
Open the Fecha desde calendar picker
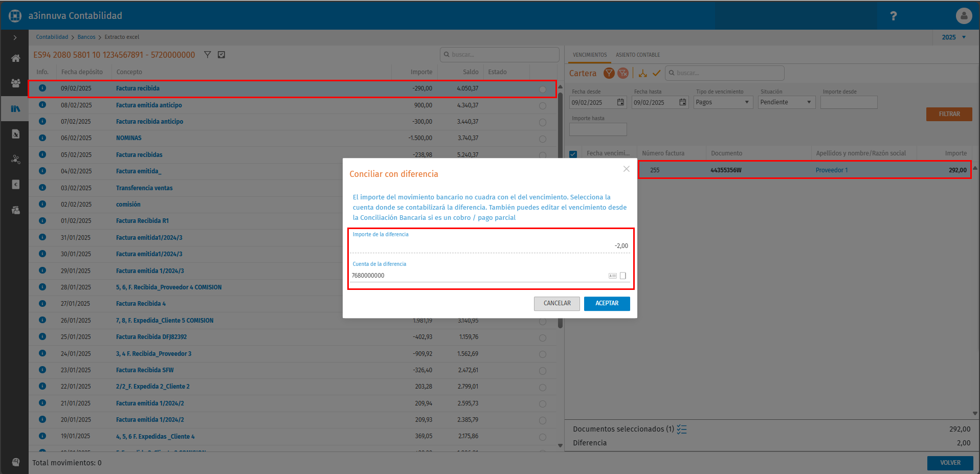click(620, 102)
